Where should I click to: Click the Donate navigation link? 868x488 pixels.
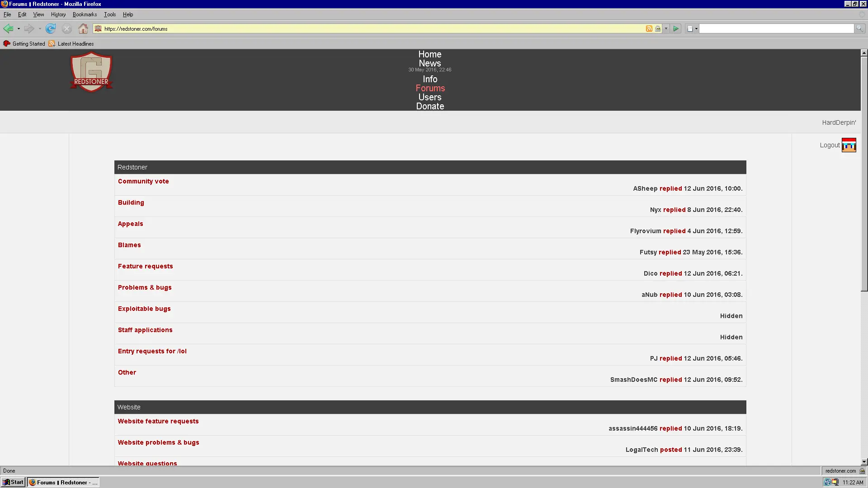click(x=430, y=106)
